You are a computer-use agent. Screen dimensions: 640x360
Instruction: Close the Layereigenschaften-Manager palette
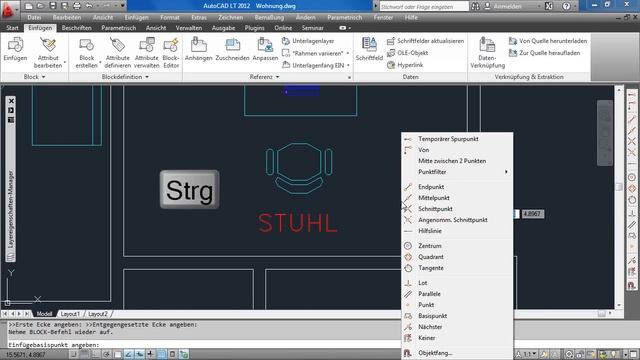point(11,101)
